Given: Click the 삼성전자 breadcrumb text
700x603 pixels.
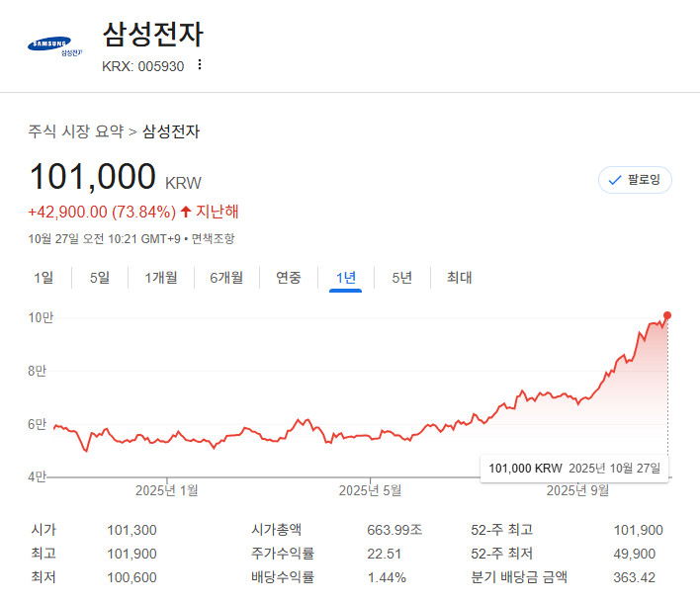Looking at the screenshot, I should (x=171, y=131).
